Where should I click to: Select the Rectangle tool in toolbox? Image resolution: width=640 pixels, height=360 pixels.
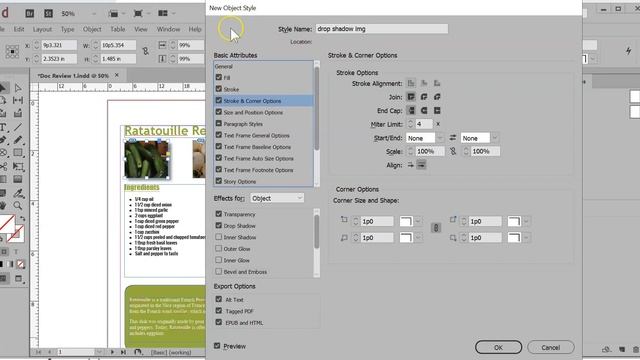point(18,153)
